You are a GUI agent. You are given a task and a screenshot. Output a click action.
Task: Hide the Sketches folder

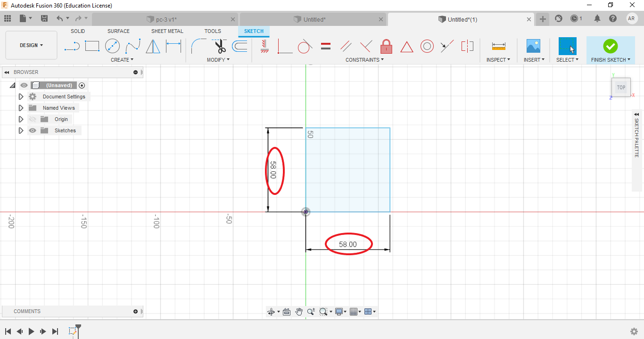33,130
